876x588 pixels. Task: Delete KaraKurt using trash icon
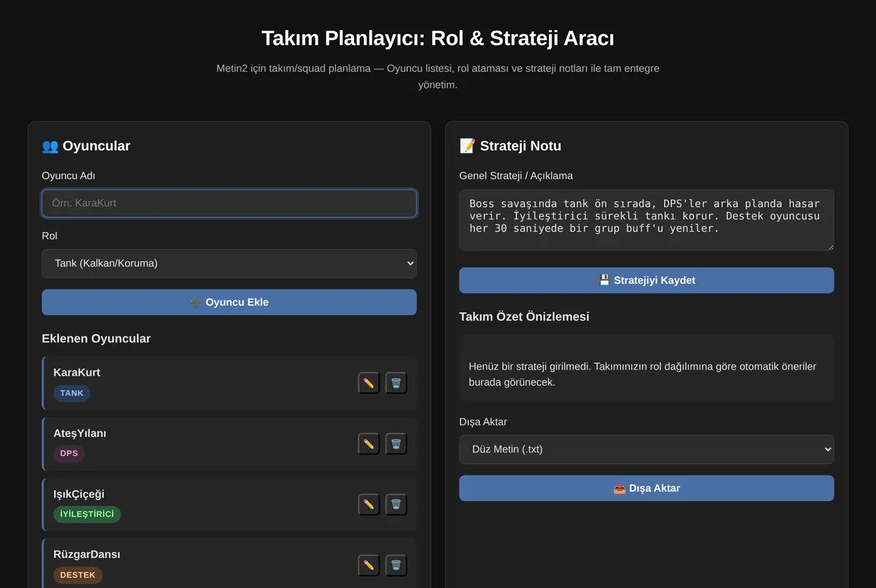(x=396, y=383)
